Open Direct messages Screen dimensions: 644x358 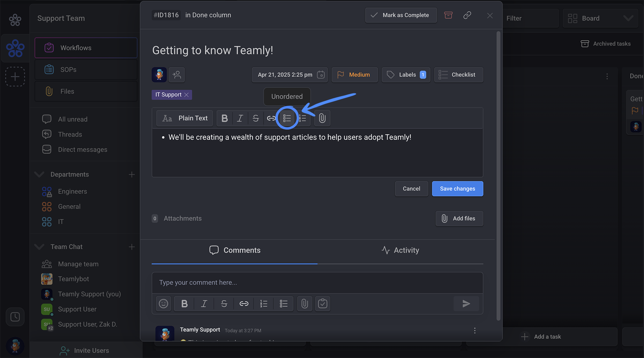tap(82, 150)
